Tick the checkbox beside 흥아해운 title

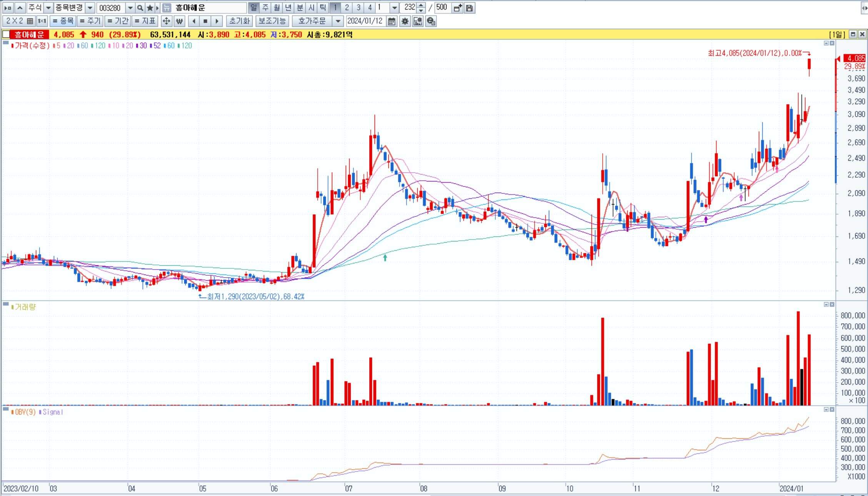coord(6,35)
